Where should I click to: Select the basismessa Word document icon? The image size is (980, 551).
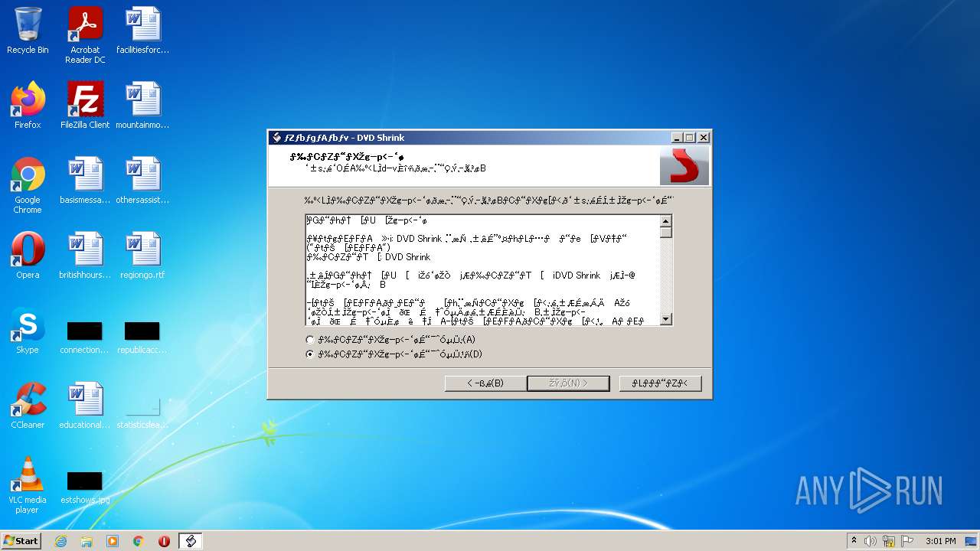point(85,181)
